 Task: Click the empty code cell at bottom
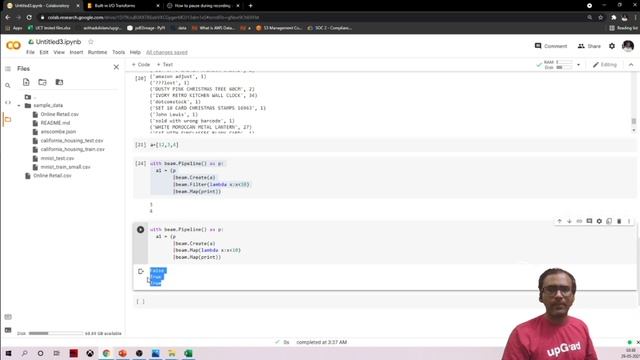coord(385,301)
